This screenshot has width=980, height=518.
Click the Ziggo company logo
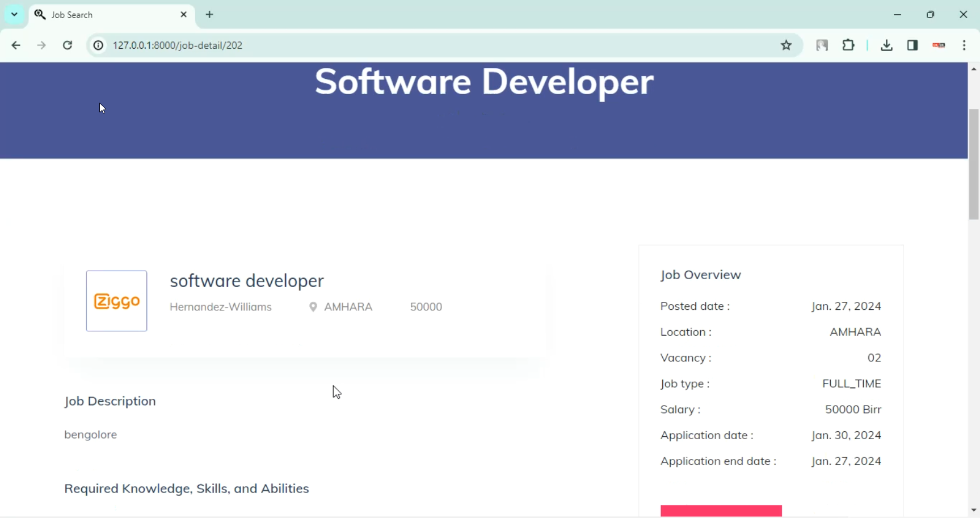(117, 301)
